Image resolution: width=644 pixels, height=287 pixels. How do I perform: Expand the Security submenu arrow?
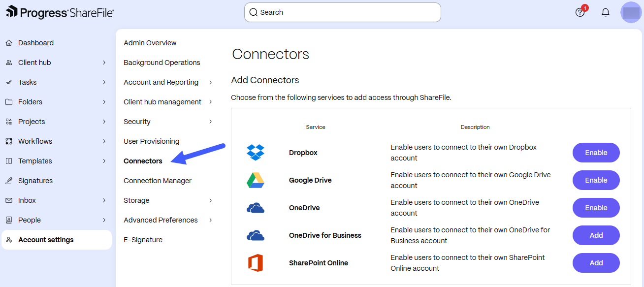[x=211, y=122]
